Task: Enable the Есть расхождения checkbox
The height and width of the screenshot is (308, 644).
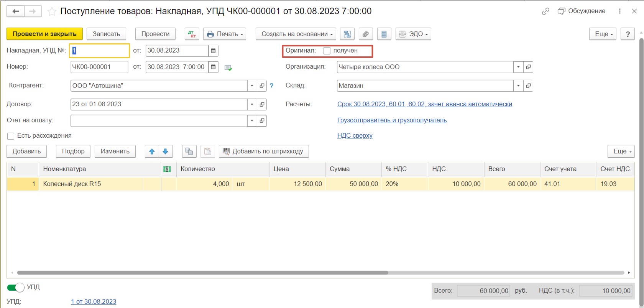Action: point(11,136)
